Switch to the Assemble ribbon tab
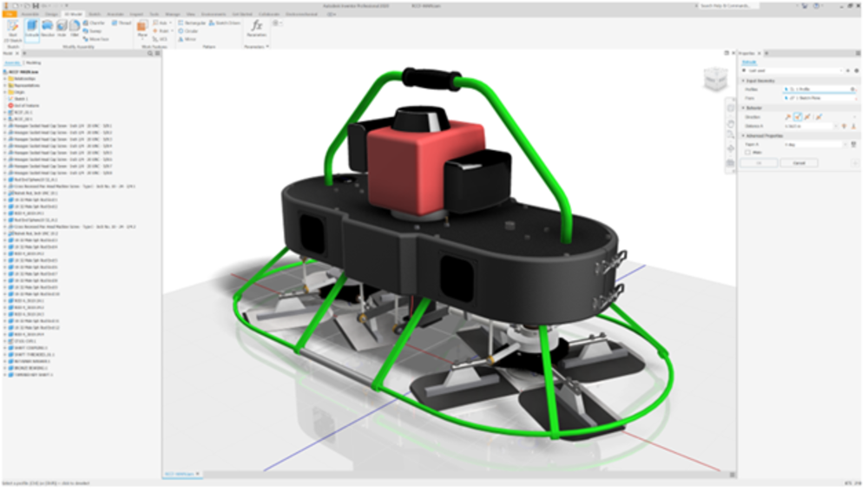Viewport: 868px width, 492px height. click(30, 14)
